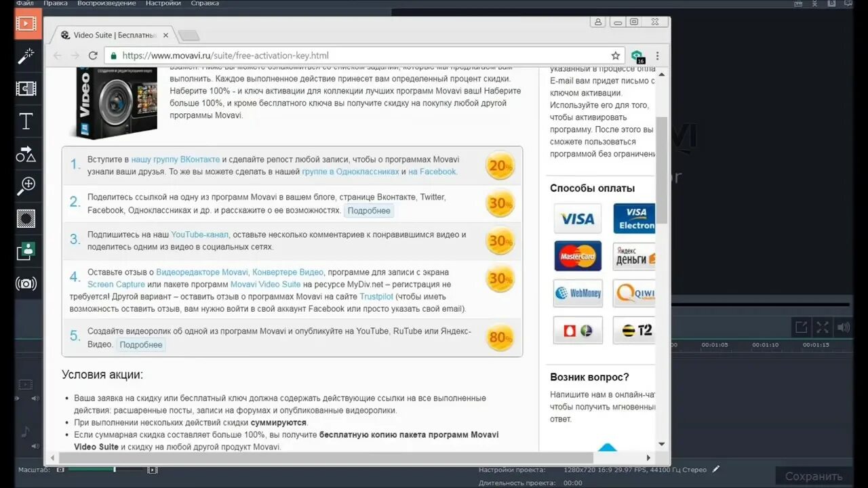This screenshot has width=868, height=488.
Task: Detach the preview window icon
Action: [x=802, y=327]
